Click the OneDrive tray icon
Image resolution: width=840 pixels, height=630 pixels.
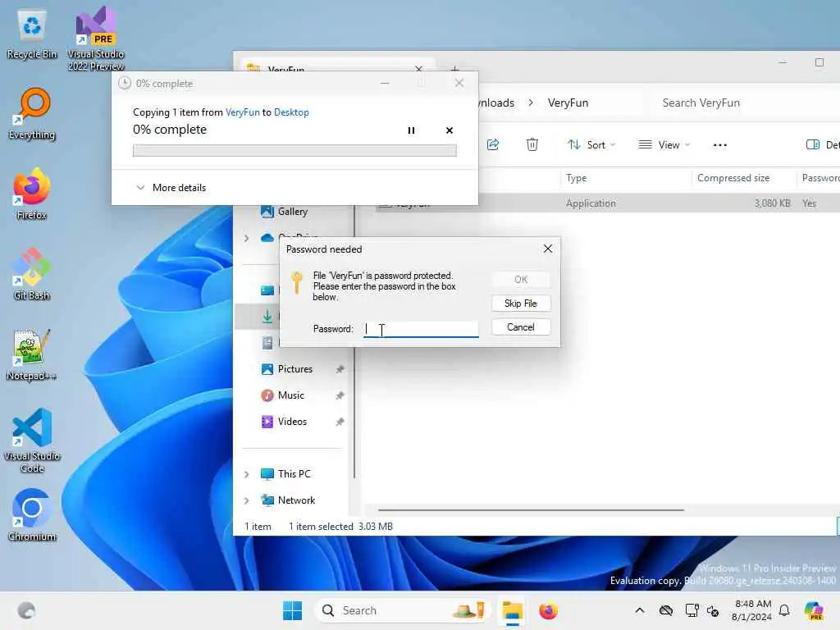(x=666, y=610)
